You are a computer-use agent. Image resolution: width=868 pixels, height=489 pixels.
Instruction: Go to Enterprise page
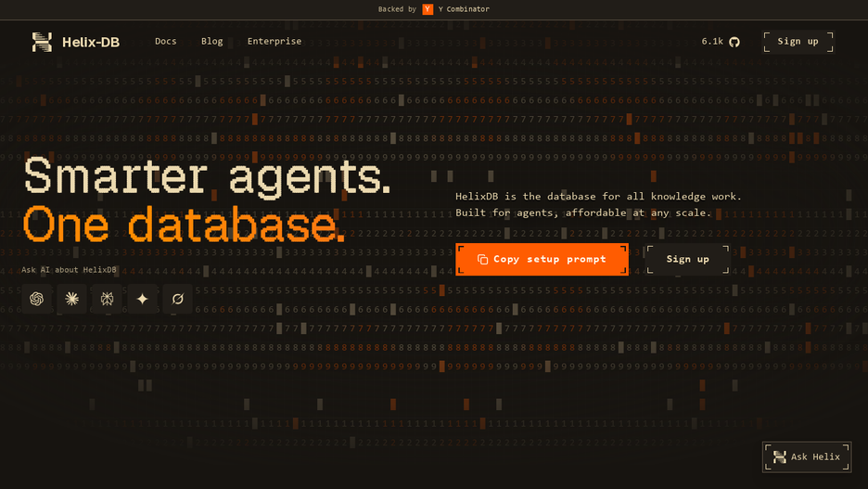pyautogui.click(x=274, y=42)
